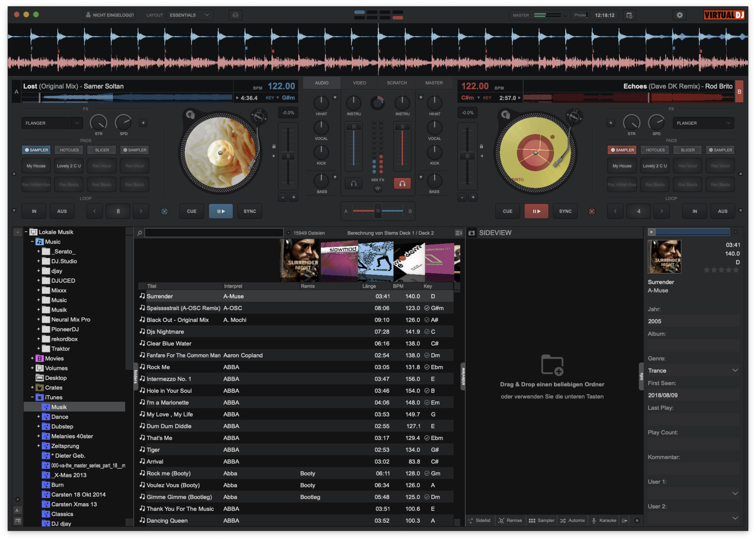
Task: Trigger the Lovely 2 C U pad on deck B
Action: coord(654,166)
